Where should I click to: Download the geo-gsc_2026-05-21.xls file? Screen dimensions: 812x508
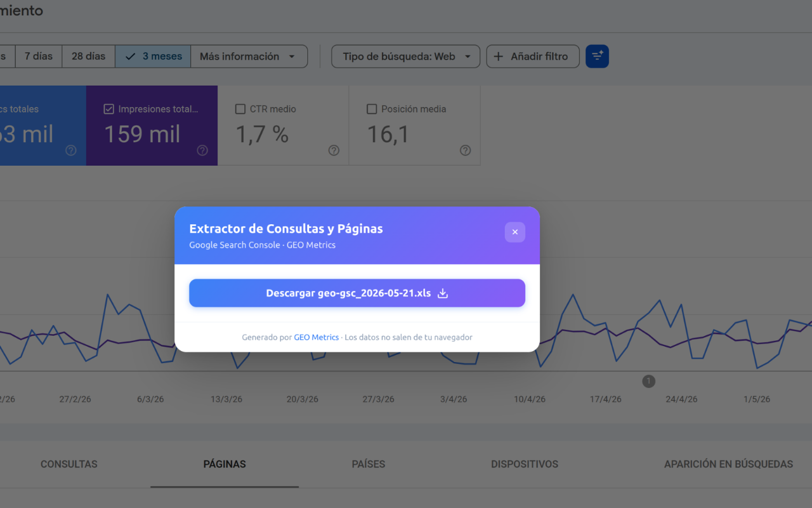[357, 293]
